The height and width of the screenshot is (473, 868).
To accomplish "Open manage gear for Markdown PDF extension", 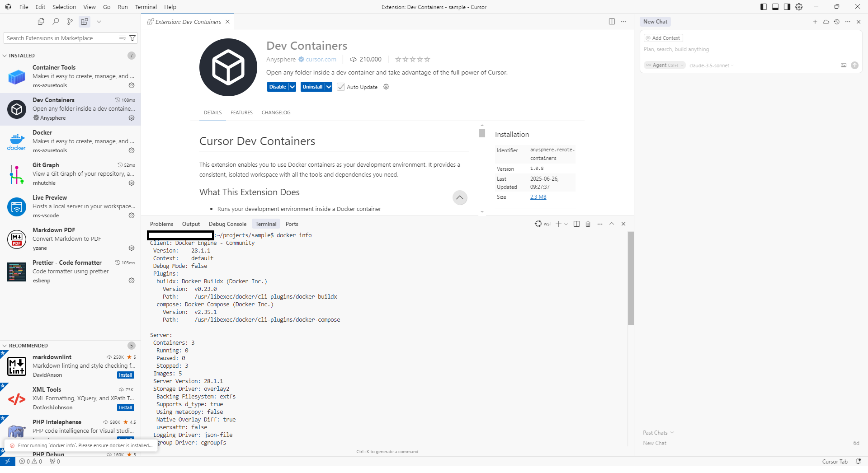I will (132, 248).
